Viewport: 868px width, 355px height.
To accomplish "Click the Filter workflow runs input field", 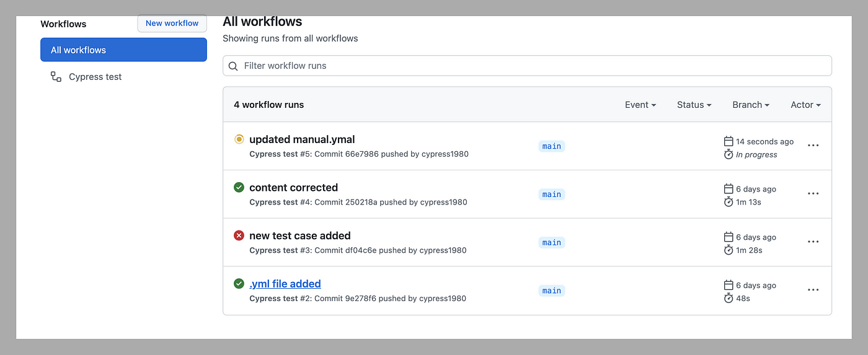I will point(527,66).
